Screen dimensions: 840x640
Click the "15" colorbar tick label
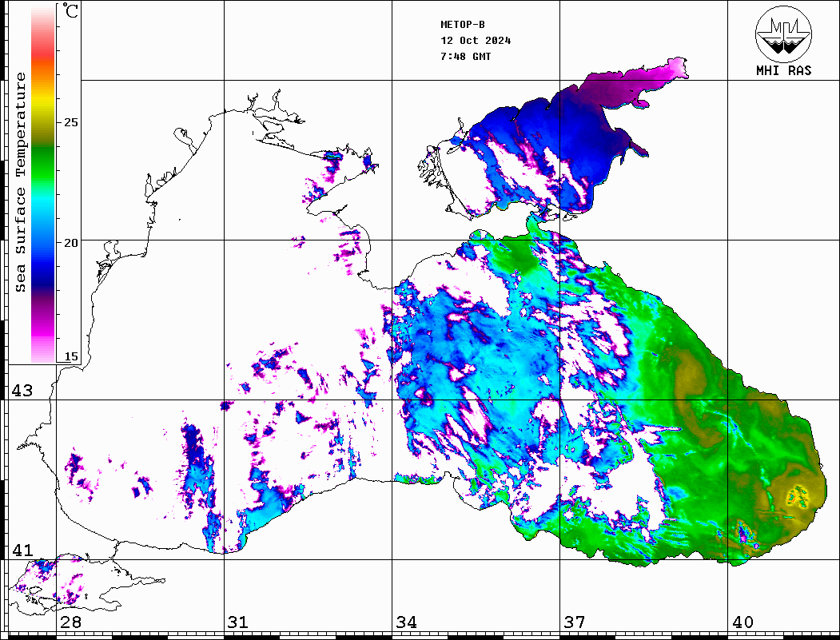point(70,356)
